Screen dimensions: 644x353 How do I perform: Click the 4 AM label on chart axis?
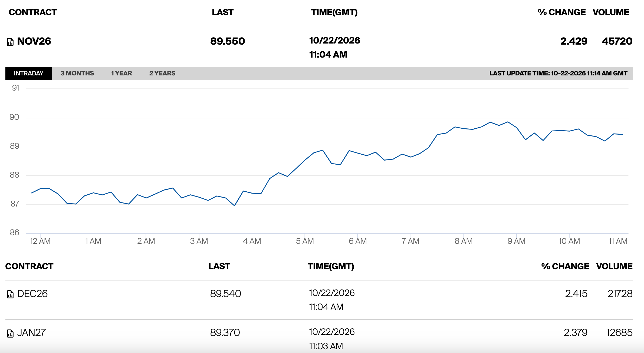click(252, 241)
